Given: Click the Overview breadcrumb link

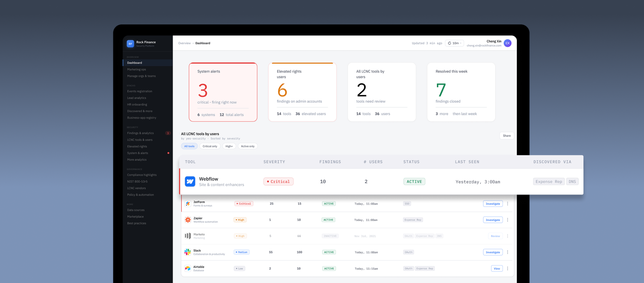Looking at the screenshot, I should [185, 43].
